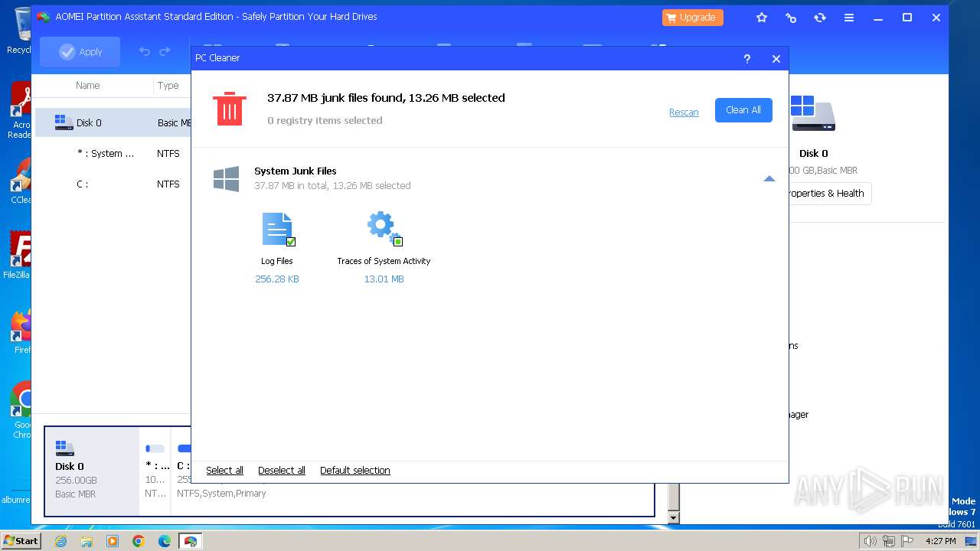Toggle Traces of System Activity checkbox
The width and height of the screenshot is (980, 551).
pyautogui.click(x=398, y=242)
